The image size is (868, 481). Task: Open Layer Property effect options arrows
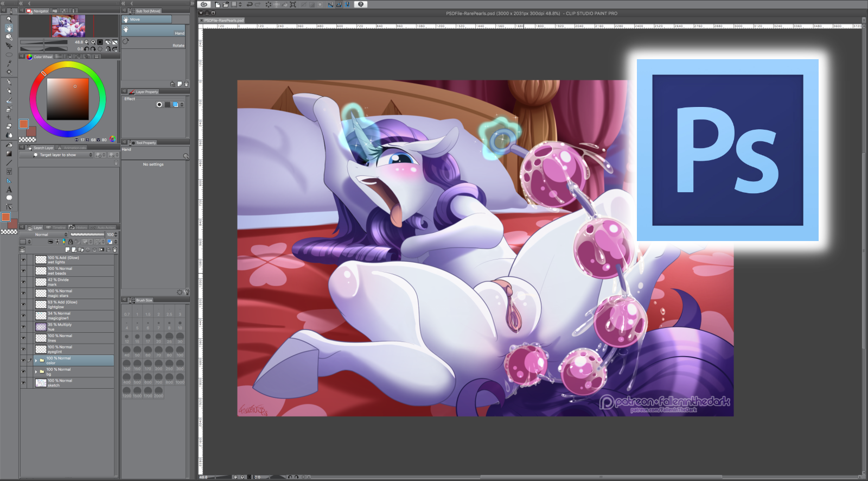[x=182, y=105]
